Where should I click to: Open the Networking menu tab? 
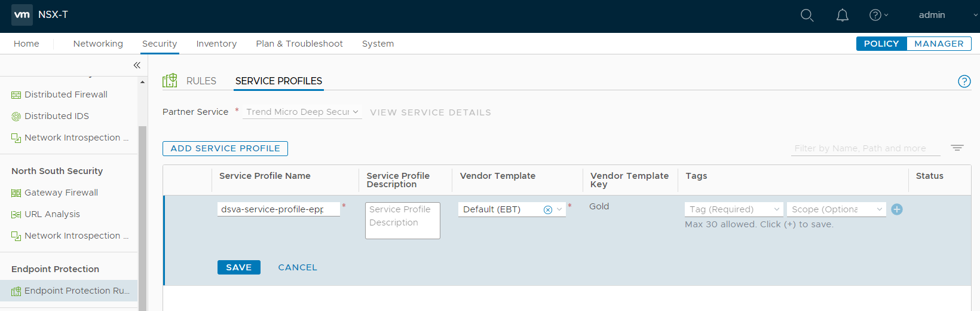98,44
